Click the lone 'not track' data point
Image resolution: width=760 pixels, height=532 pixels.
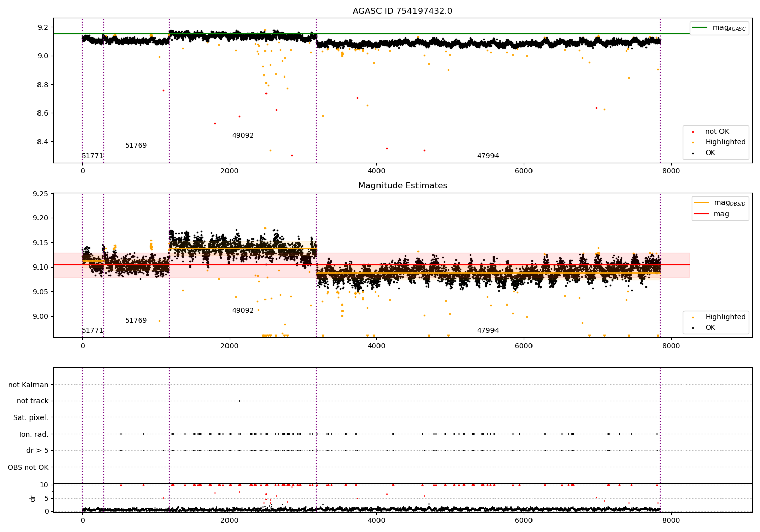tap(239, 401)
